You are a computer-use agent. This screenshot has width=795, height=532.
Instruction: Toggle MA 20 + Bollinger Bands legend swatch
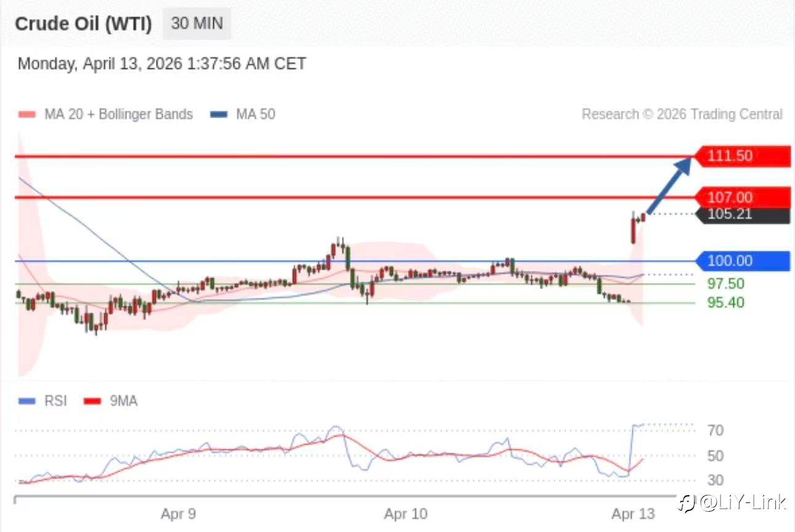point(27,115)
